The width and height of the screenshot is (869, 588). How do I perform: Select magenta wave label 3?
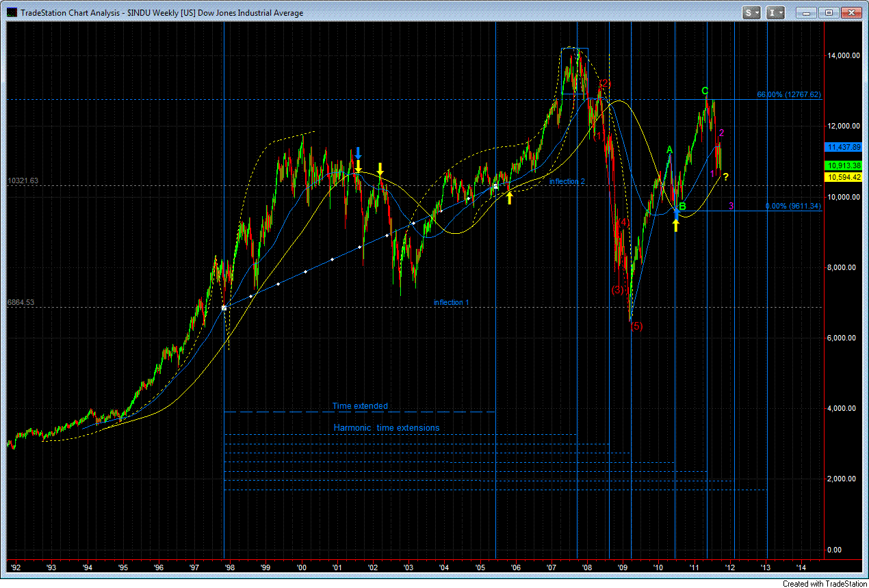click(731, 206)
